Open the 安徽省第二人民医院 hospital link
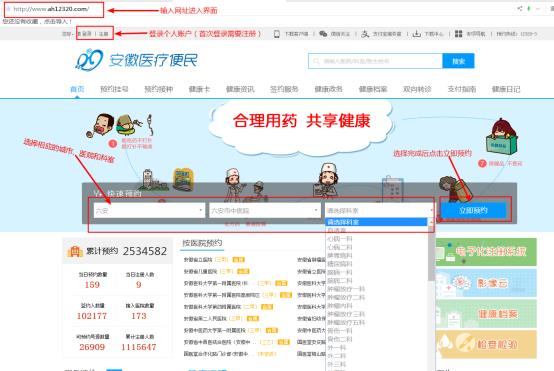The width and height of the screenshot is (554, 371). [205, 318]
